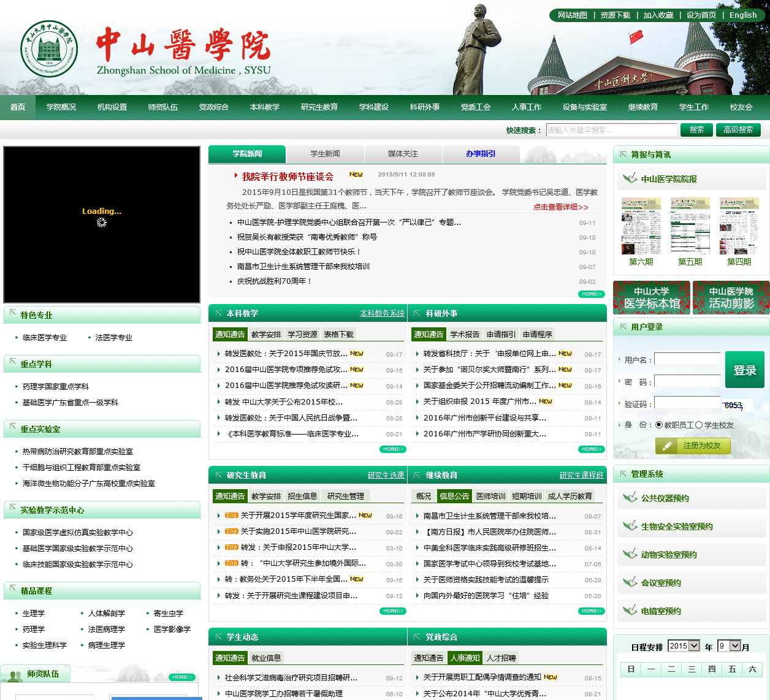Click the Zhongshan School of Medicine logo emblem

49,49
